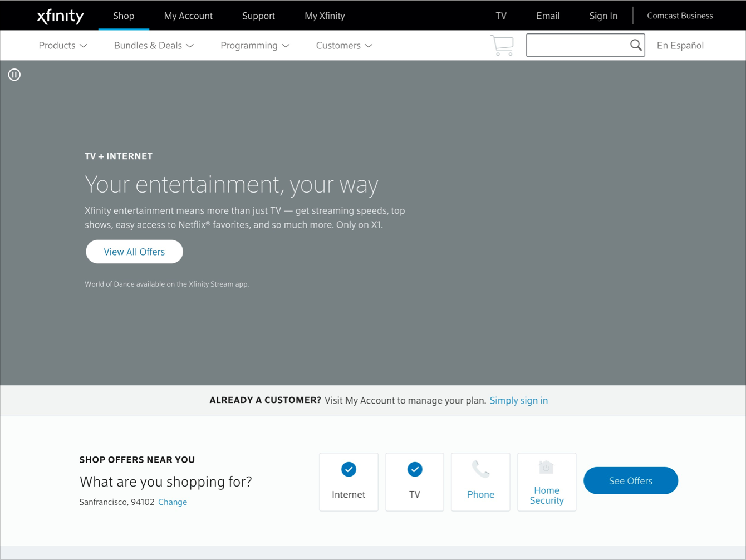Switch to the Shop tab
This screenshot has width=746, height=560.
pos(124,16)
